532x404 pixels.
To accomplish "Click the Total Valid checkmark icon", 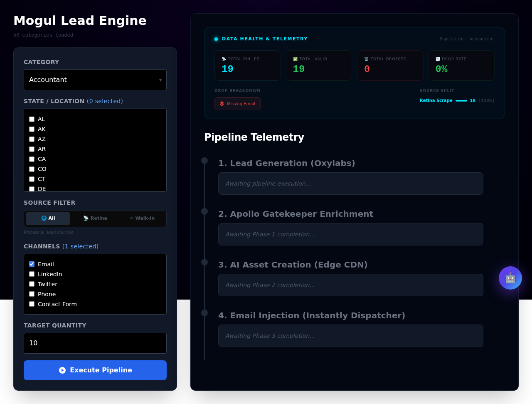I will [x=296, y=59].
